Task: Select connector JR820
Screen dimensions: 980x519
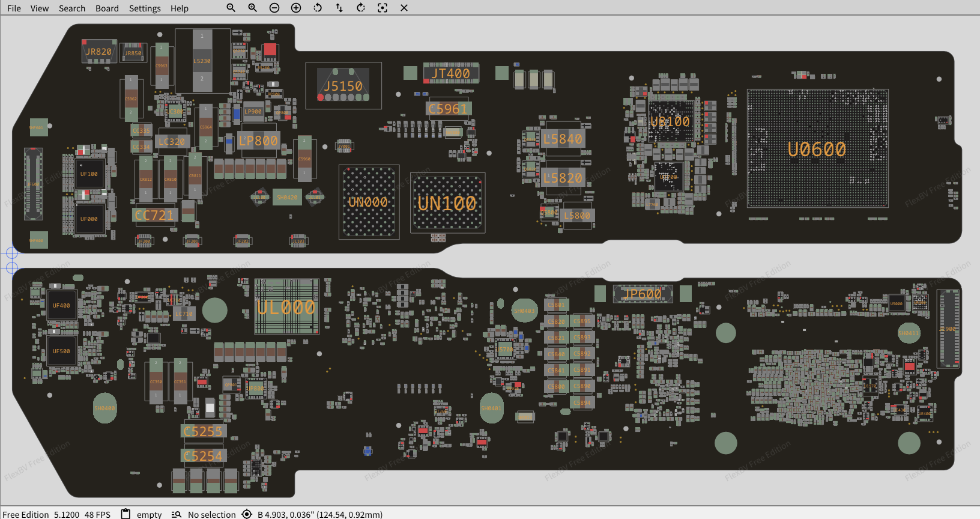Action: pos(98,52)
